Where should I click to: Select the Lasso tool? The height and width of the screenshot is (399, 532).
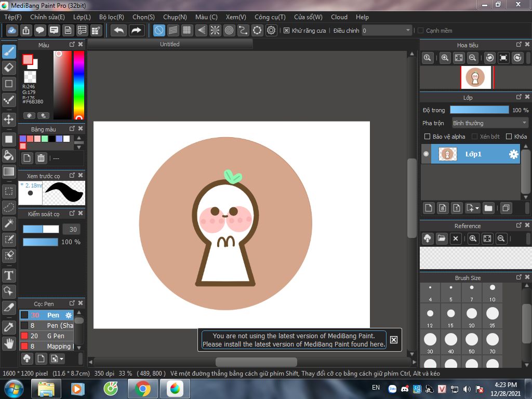point(9,207)
